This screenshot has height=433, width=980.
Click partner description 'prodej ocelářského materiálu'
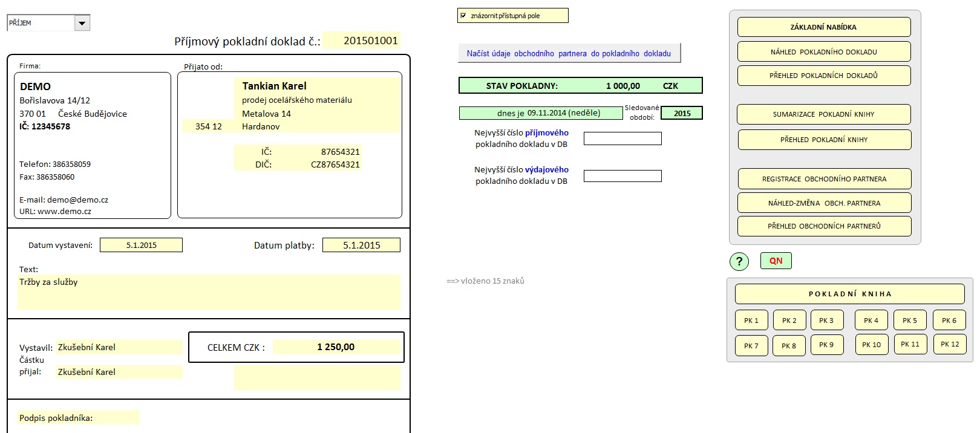click(318, 100)
